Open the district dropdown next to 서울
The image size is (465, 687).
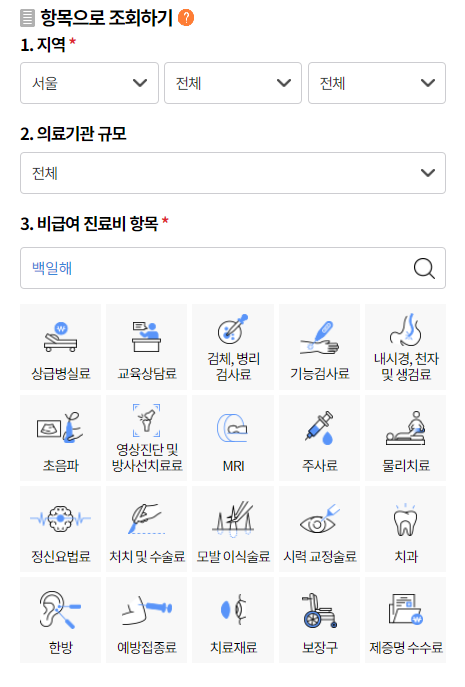pyautogui.click(x=233, y=83)
